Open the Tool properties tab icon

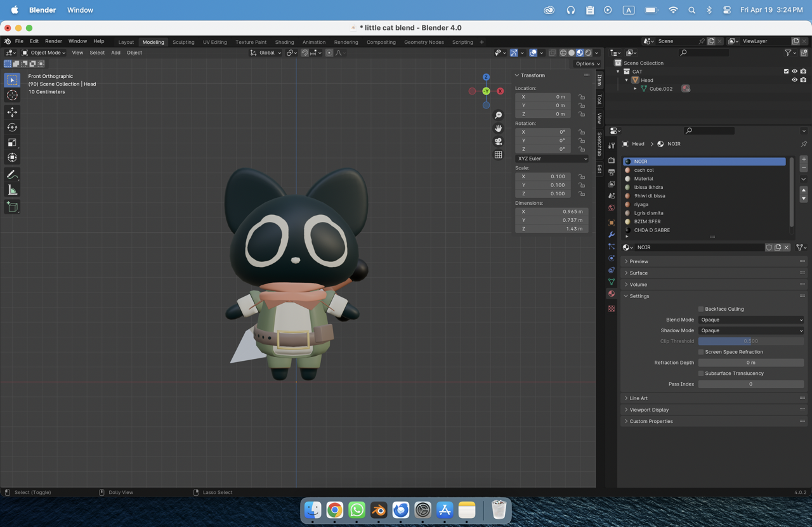pyautogui.click(x=612, y=145)
